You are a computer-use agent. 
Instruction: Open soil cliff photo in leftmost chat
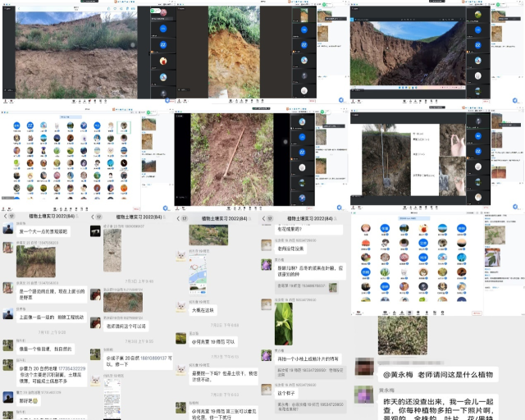(34, 262)
